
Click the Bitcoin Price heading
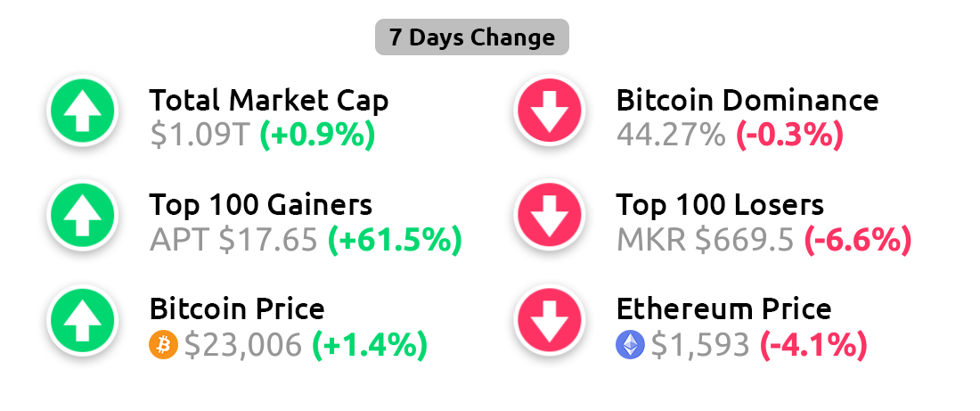pyautogui.click(x=237, y=309)
